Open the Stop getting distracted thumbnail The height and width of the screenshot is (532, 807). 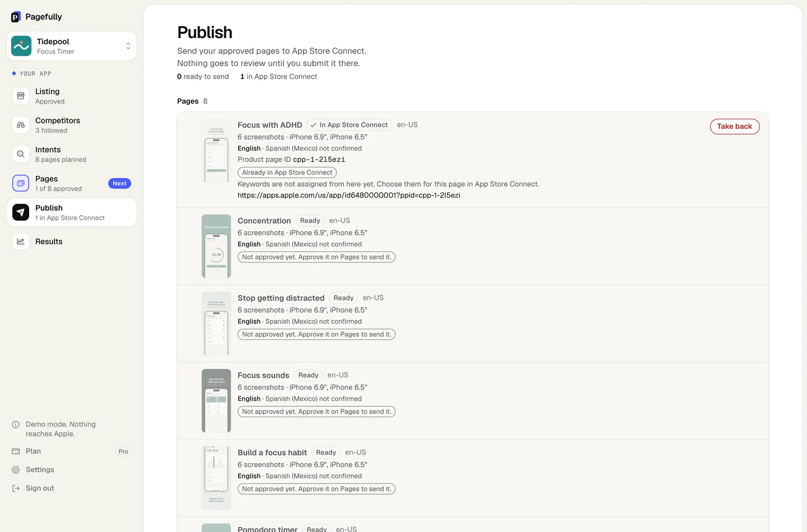216,324
